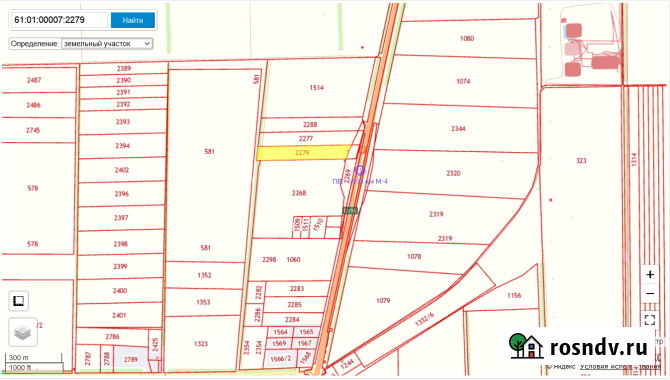Screen dimensions: 670x380
Task: Select parcel 323 on the map
Action: click(581, 161)
